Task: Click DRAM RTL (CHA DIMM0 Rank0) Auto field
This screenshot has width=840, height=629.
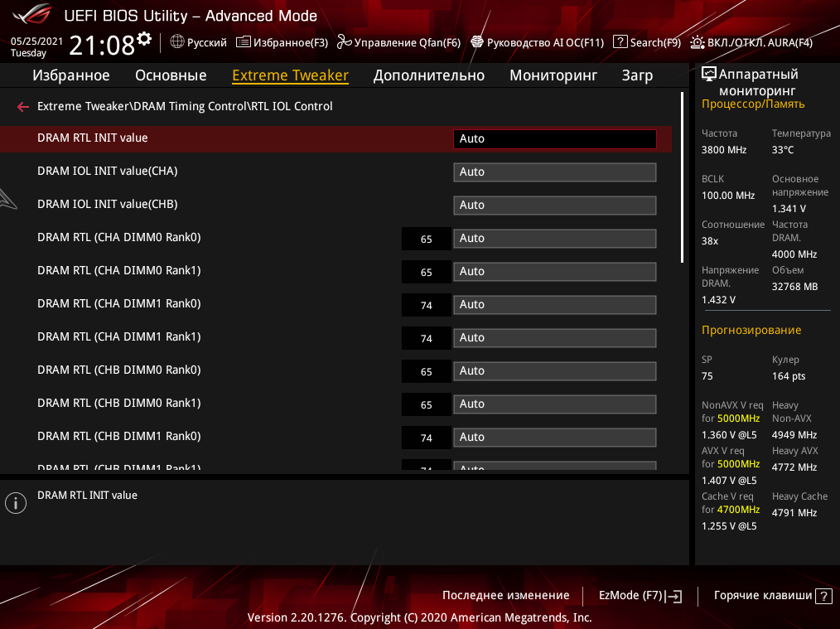Action: [x=554, y=239]
